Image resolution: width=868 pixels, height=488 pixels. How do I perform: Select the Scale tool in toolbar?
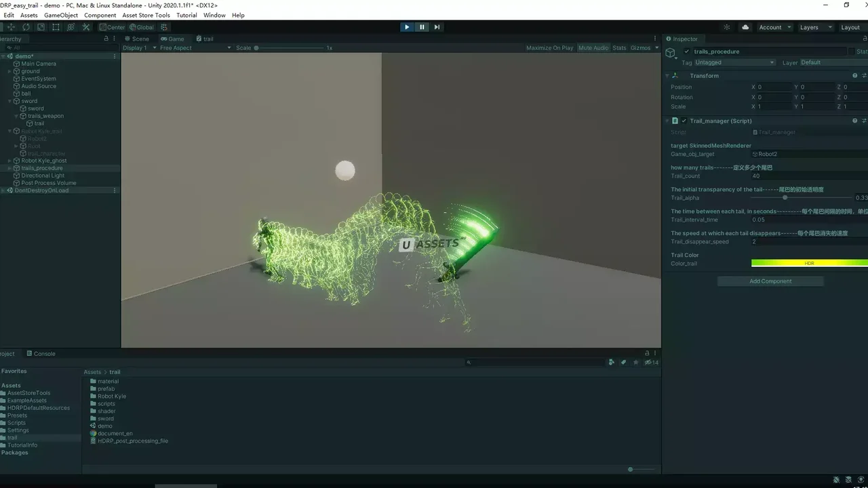pos(41,27)
